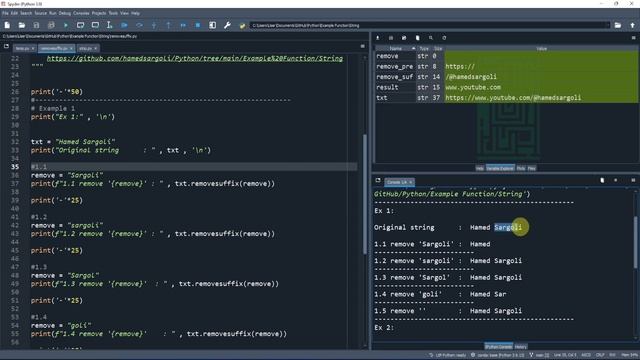Sort variables by Name column header
This screenshot has width=640, height=360.
[395, 49]
